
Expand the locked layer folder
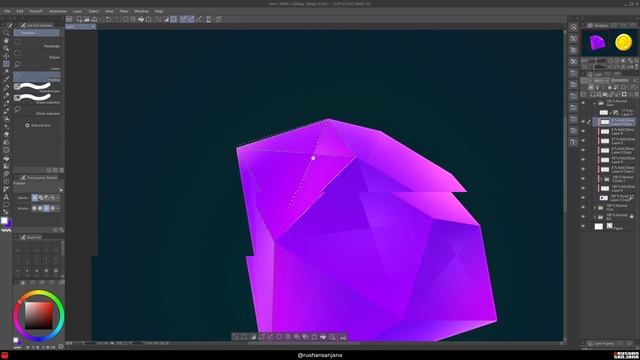[x=595, y=217]
